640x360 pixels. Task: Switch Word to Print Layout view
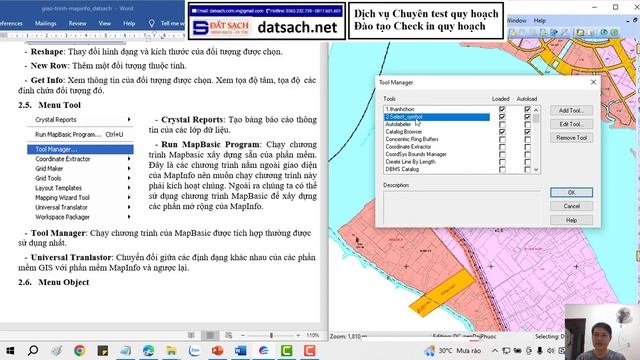(210, 335)
